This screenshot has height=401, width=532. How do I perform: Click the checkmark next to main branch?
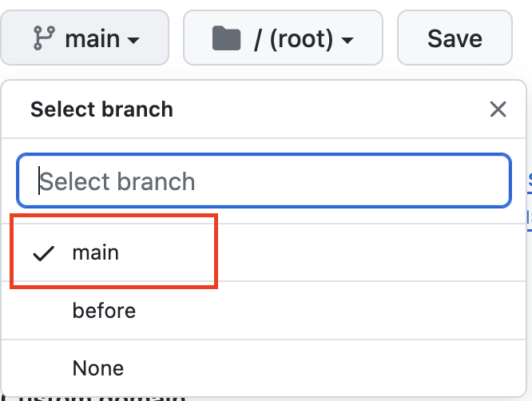click(43, 253)
